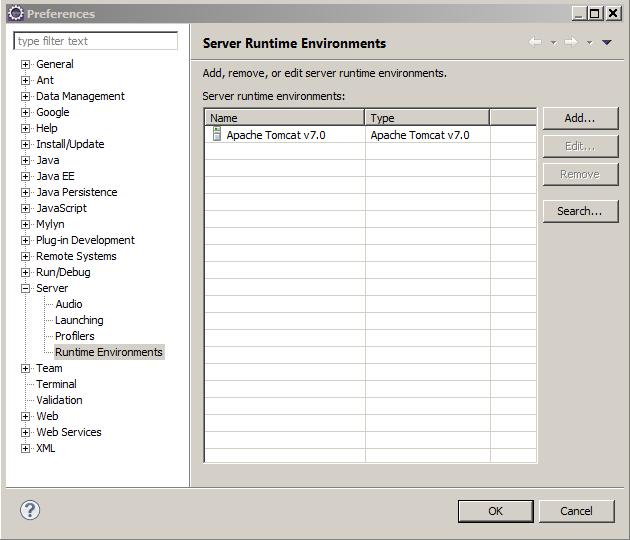
Task: Select Runtime Environments tree item
Action: click(x=108, y=352)
